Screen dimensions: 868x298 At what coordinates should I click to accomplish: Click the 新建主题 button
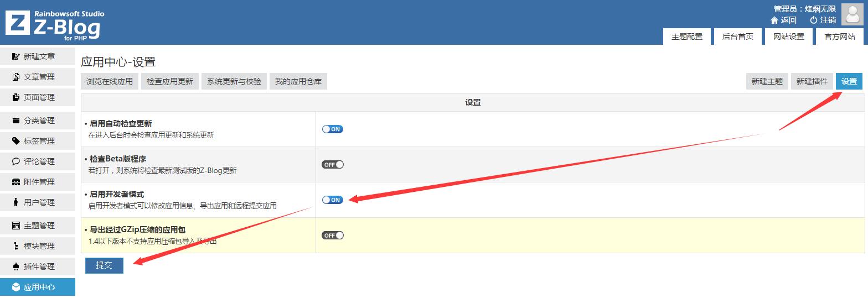pos(767,81)
